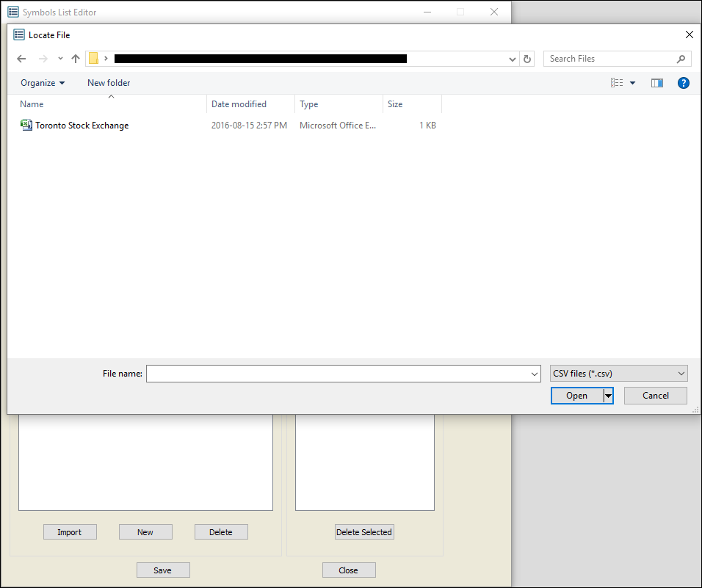Click the change view layout icon

[617, 83]
